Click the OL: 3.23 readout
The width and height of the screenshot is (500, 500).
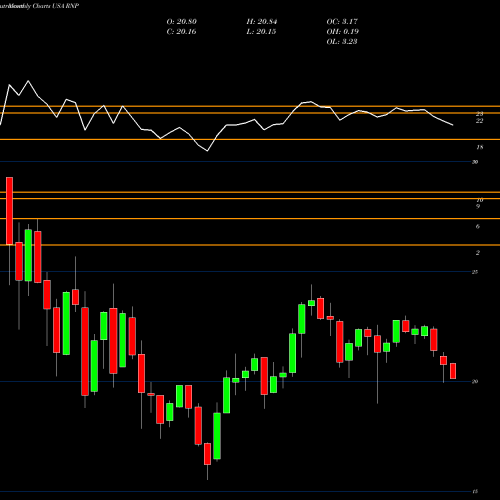click(342, 42)
